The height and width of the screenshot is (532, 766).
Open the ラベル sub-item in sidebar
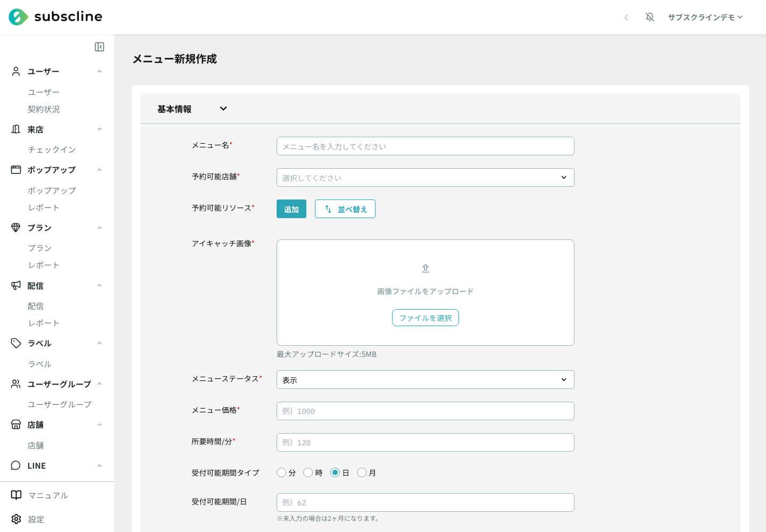tap(40, 364)
